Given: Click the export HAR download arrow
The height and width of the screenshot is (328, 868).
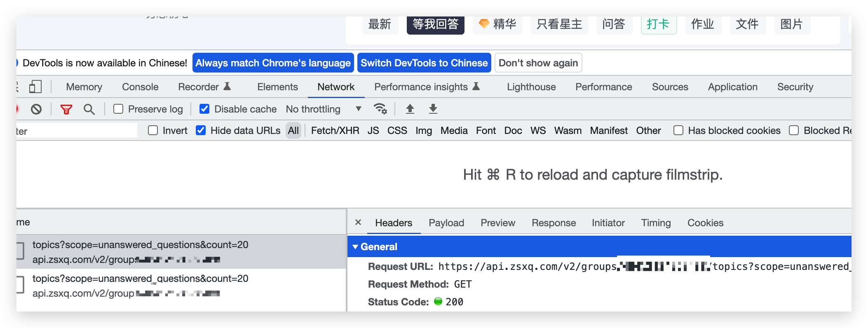Looking at the screenshot, I should tap(433, 109).
